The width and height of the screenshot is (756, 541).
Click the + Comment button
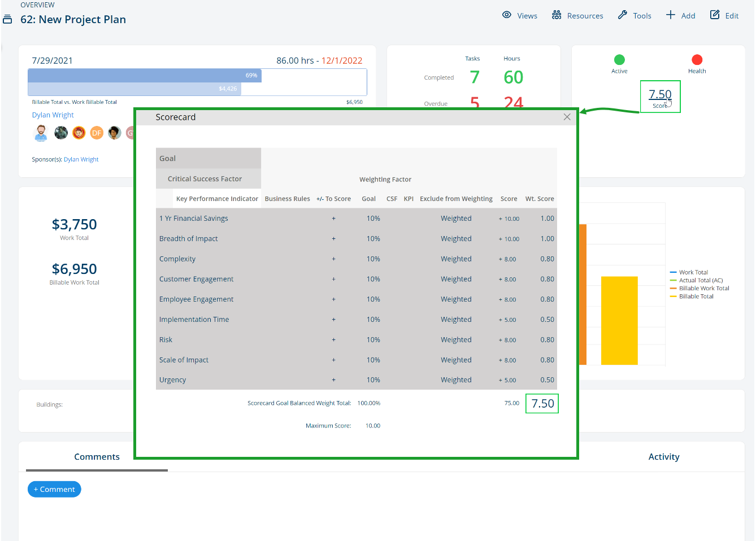(54, 489)
